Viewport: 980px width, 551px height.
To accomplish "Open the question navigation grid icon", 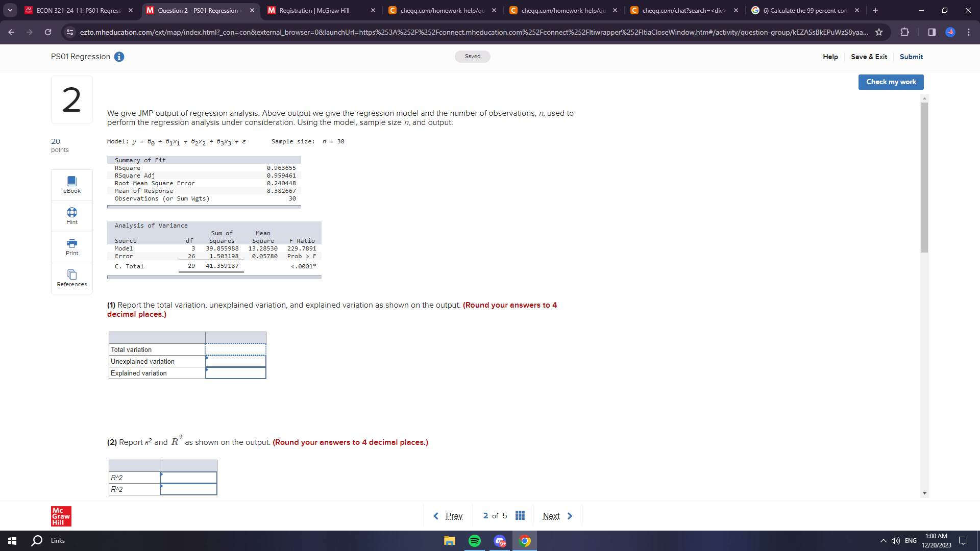I will pyautogui.click(x=520, y=516).
